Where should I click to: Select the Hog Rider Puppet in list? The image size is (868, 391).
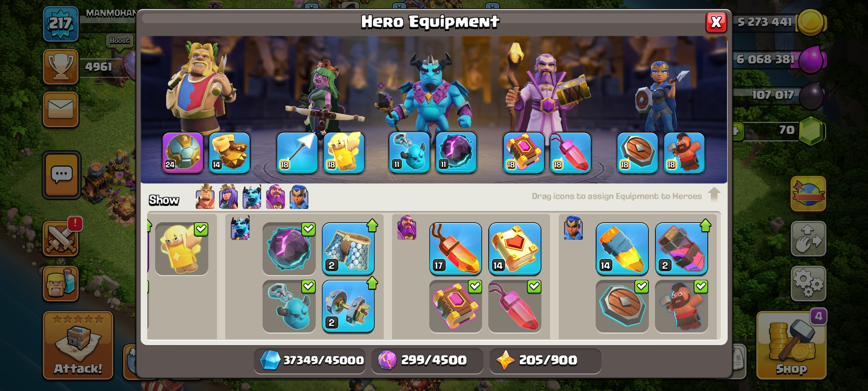click(681, 306)
